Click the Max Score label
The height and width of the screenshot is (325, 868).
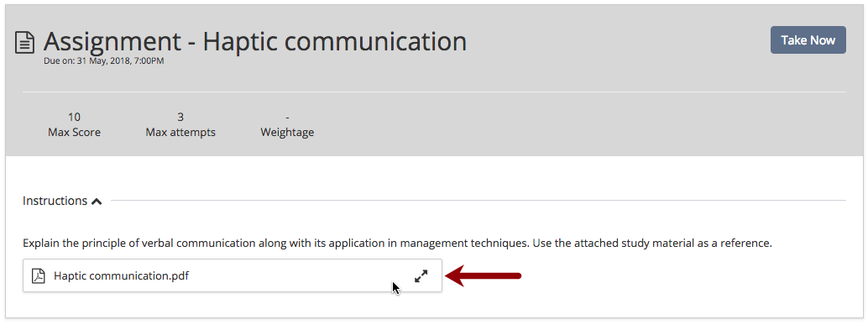(x=74, y=133)
